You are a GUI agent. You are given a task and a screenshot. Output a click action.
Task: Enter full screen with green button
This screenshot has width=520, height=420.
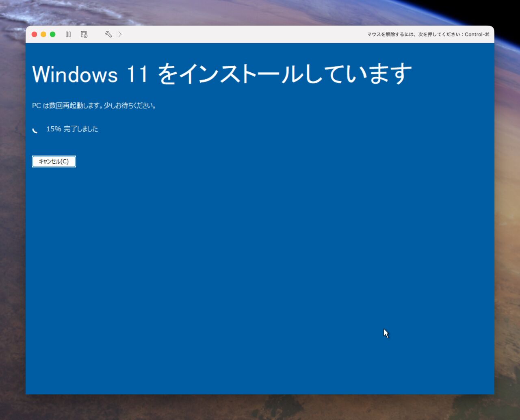pyautogui.click(x=53, y=35)
